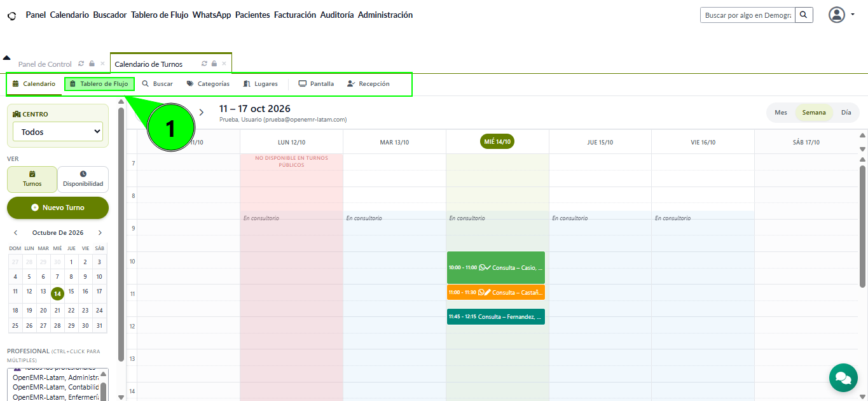Open Pantalla monitor view
Screen dimensions: 868x401
[316, 83]
